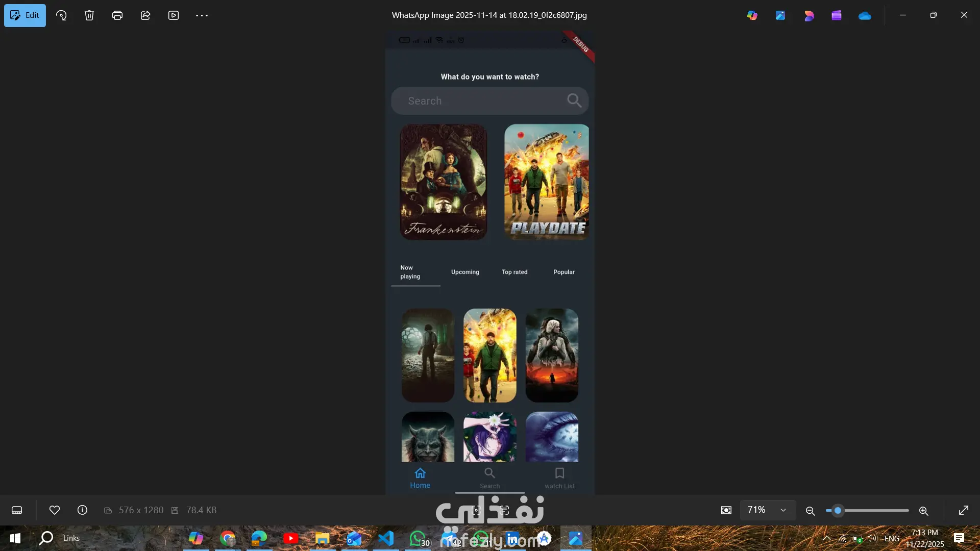This screenshot has width=980, height=551.
Task: Delete the photo with trash icon
Action: [89, 15]
